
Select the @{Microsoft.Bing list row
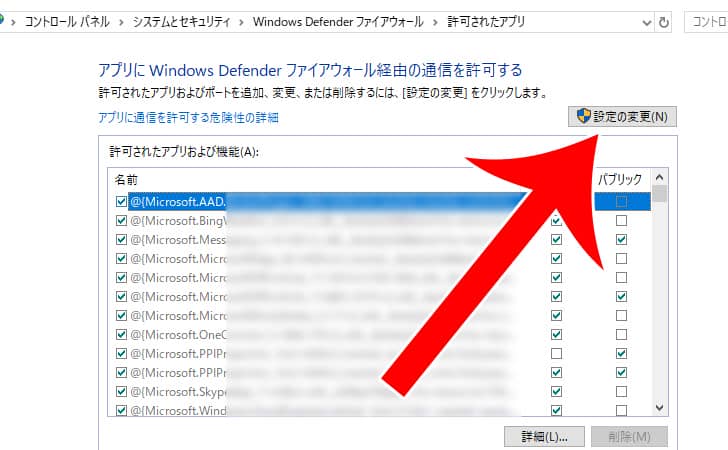pos(380,221)
